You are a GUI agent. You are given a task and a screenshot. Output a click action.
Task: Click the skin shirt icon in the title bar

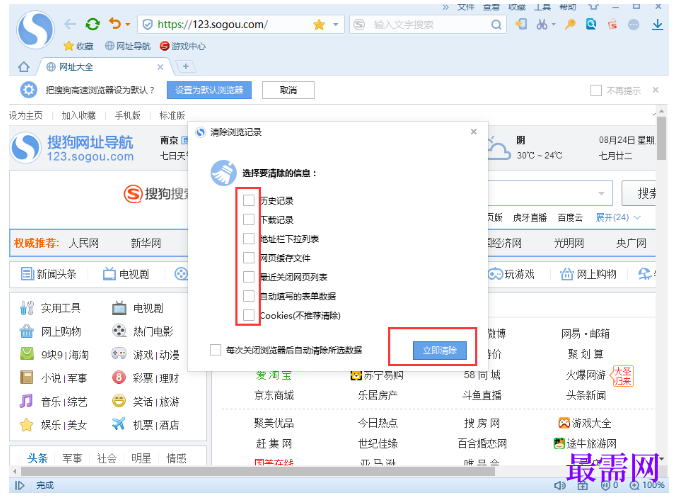point(593,6)
